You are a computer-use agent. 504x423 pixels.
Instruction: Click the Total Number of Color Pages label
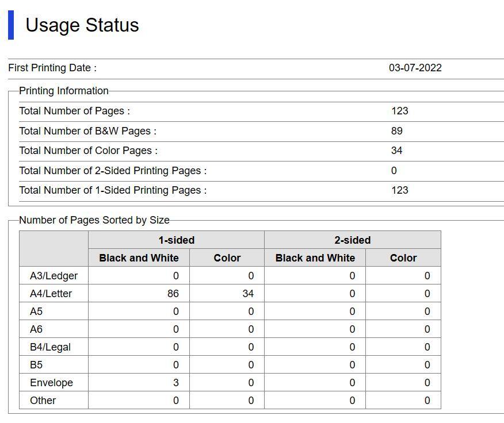[88, 151]
